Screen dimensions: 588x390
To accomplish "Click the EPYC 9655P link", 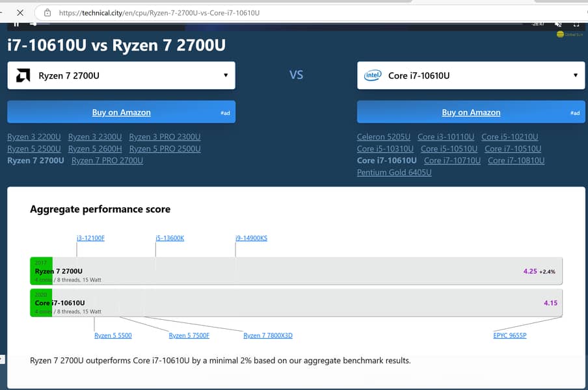I will click(x=509, y=335).
